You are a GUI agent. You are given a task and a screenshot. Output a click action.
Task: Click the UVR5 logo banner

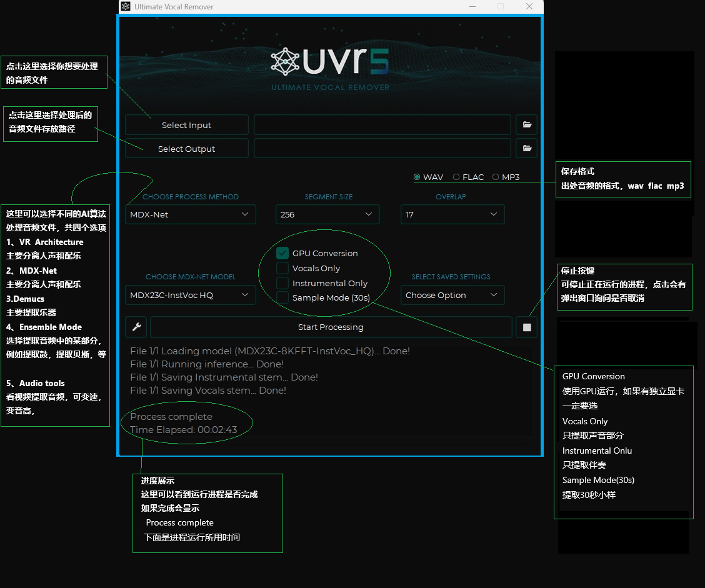click(330, 61)
